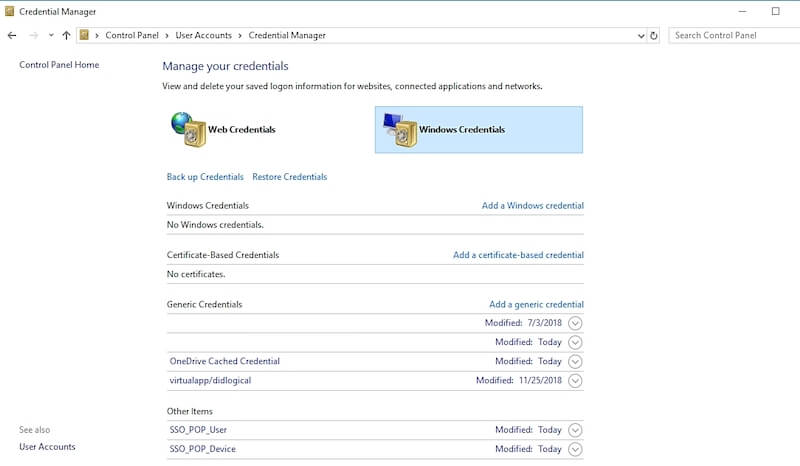Expand SSO_POP_Device item details
The image size is (800, 466).
click(x=575, y=449)
